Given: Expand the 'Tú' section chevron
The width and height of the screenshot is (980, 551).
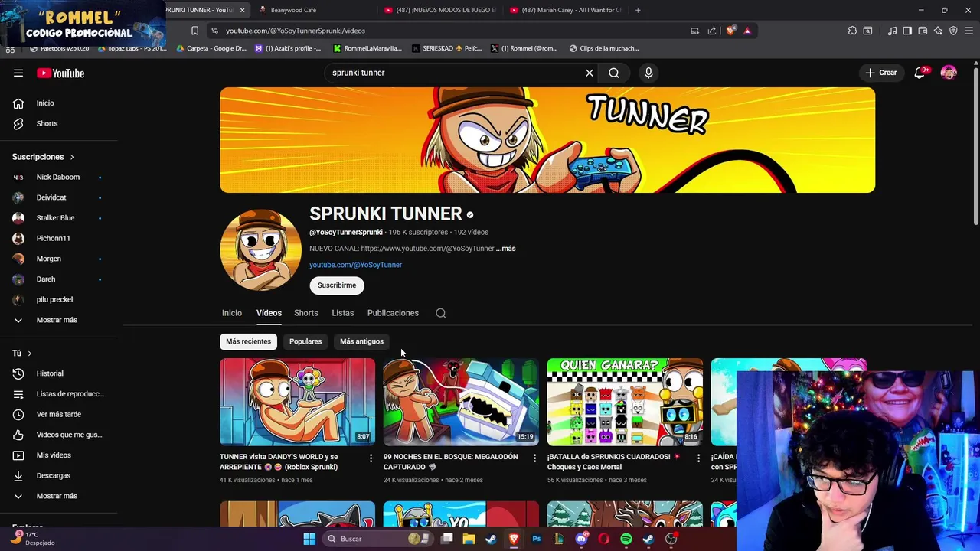Looking at the screenshot, I should (29, 354).
